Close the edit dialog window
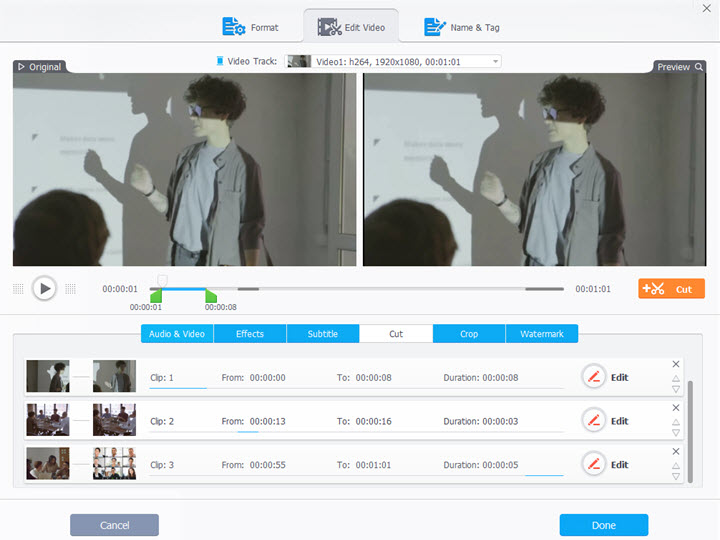720x540 pixels. (707, 8)
